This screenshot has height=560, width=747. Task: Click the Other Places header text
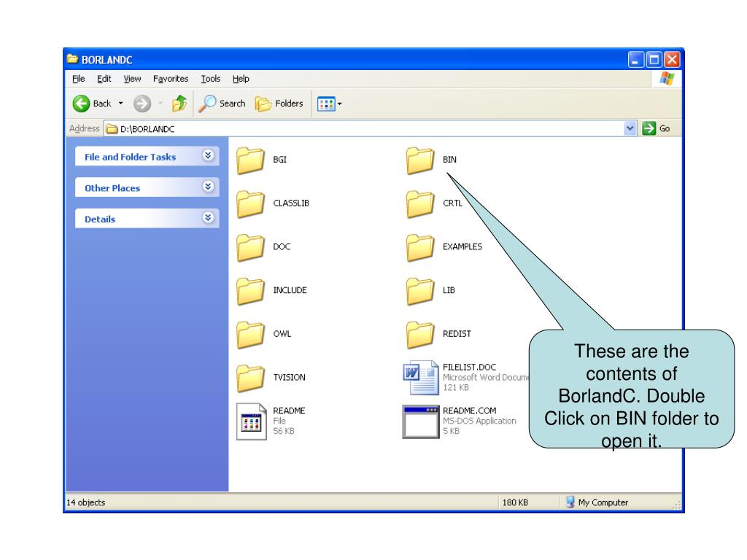[112, 188]
